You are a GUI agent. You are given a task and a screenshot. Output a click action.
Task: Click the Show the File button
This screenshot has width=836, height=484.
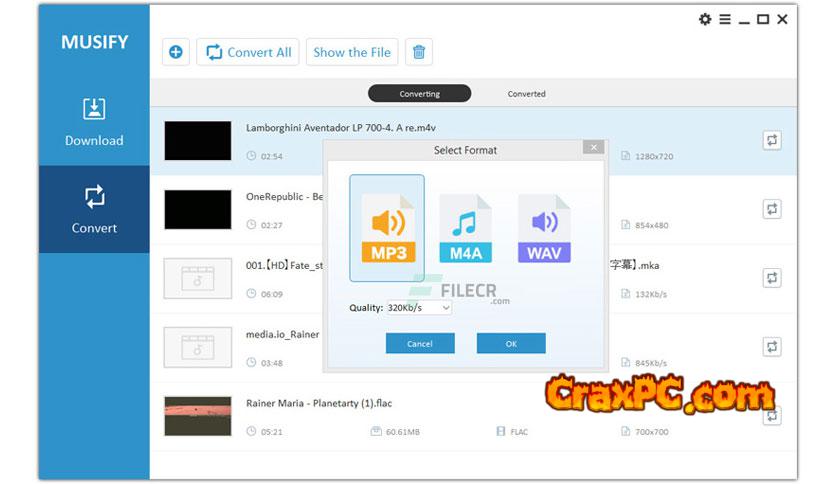[352, 52]
